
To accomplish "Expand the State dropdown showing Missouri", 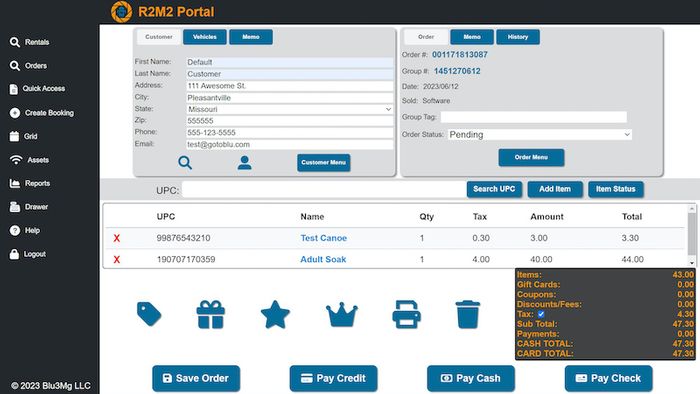I will (x=290, y=109).
